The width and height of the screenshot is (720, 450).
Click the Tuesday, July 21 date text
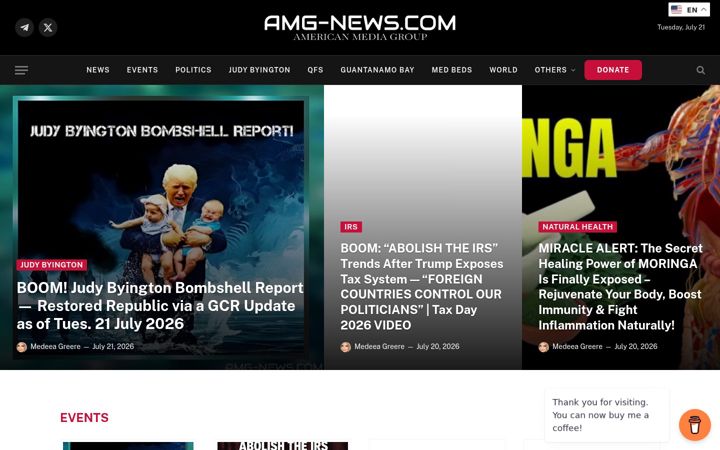pos(681,28)
